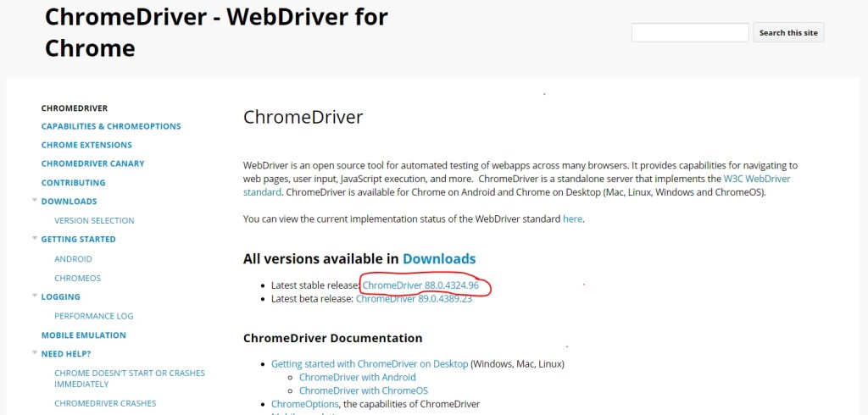This screenshot has height=415, width=868.
Task: Open ChromeDriver 88.0.4324.96 stable release link
Action: (x=420, y=285)
